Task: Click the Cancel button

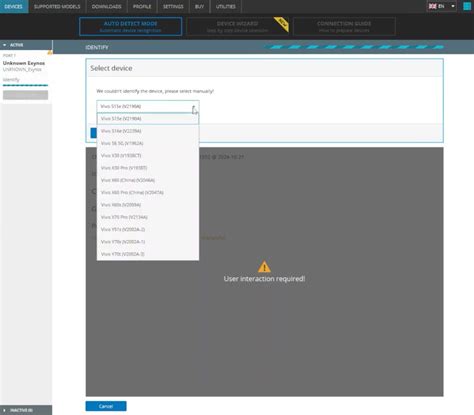Action: point(106,406)
